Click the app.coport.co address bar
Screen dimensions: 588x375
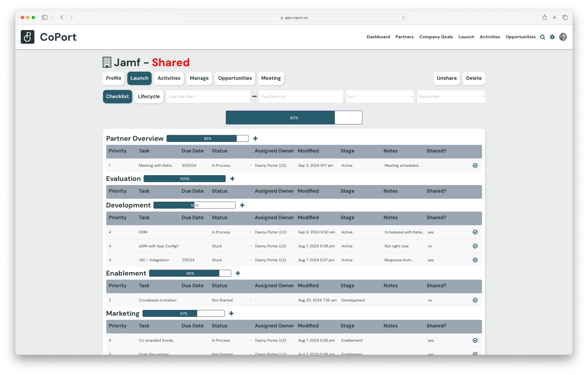click(x=294, y=18)
